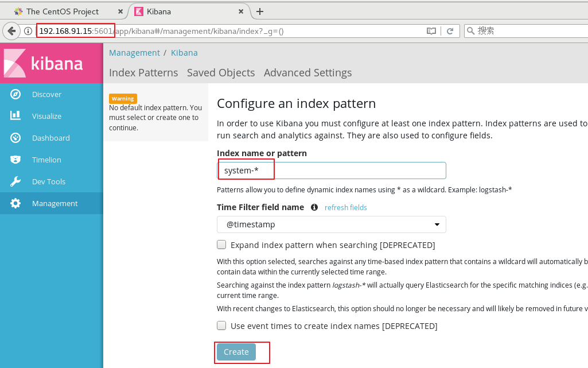Click the site info icon in address bar
588x368 pixels.
[x=28, y=31]
